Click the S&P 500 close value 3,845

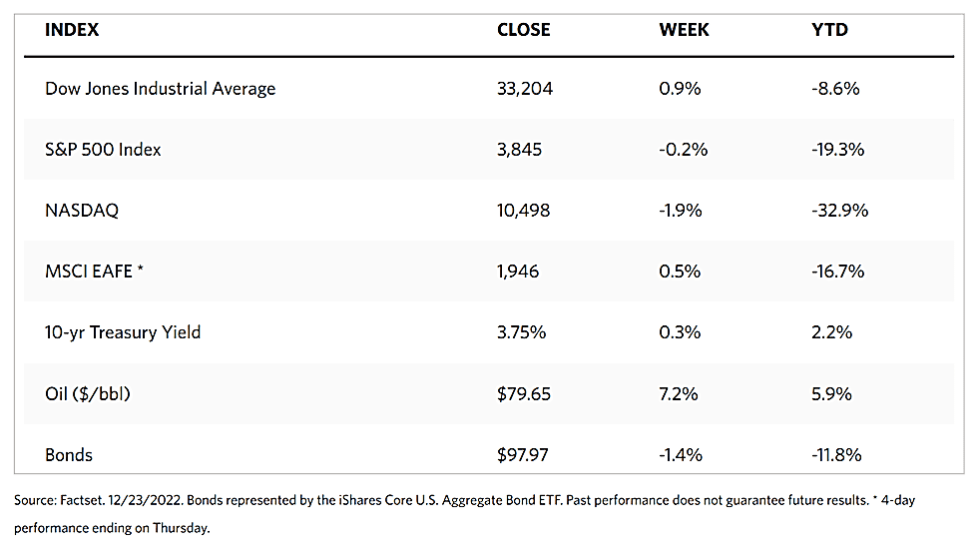coord(519,150)
